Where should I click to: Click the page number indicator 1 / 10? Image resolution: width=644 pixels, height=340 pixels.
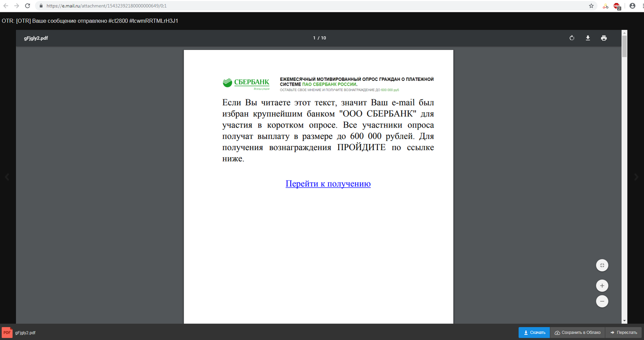[x=320, y=38]
